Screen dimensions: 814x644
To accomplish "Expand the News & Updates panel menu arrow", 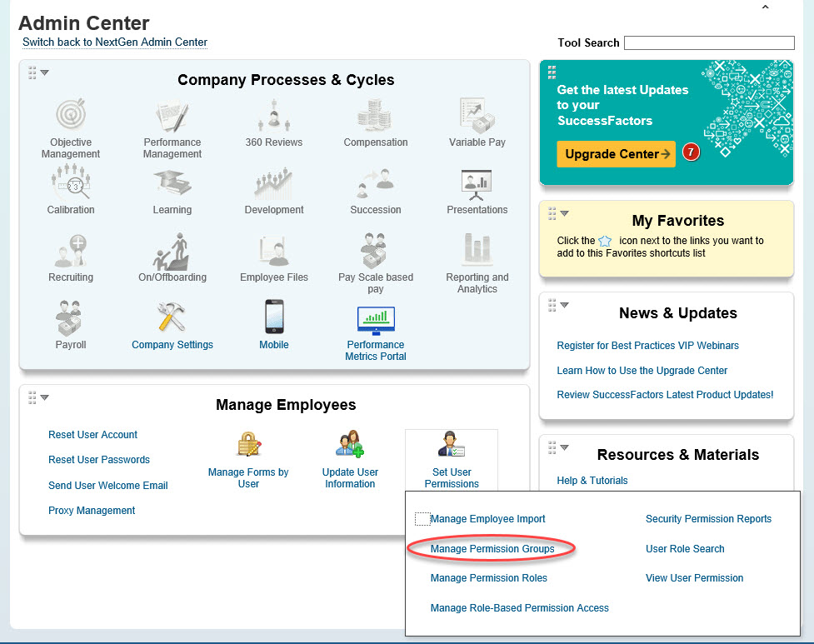I will pos(564,305).
